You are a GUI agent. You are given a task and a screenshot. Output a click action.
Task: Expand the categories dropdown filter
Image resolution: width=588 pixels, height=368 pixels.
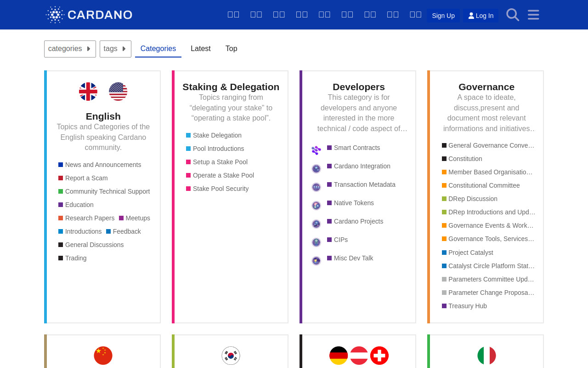70,49
